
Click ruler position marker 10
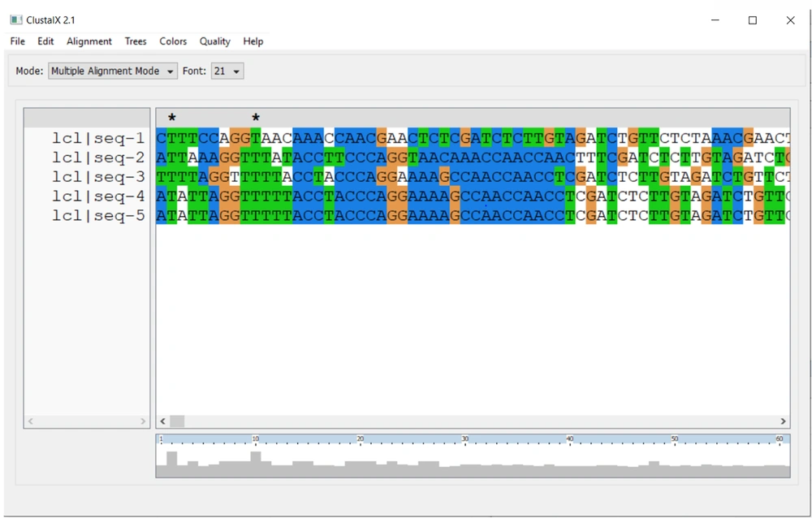click(x=255, y=438)
